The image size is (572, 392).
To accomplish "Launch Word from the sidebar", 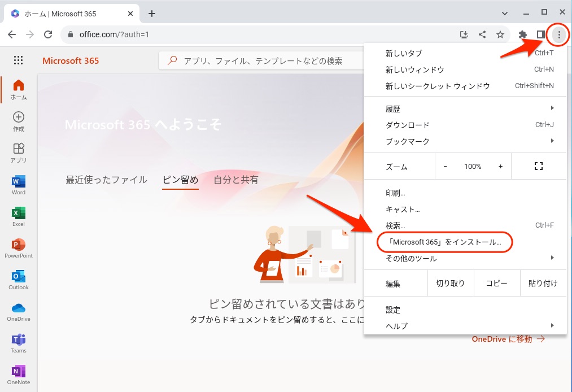I will (x=19, y=185).
